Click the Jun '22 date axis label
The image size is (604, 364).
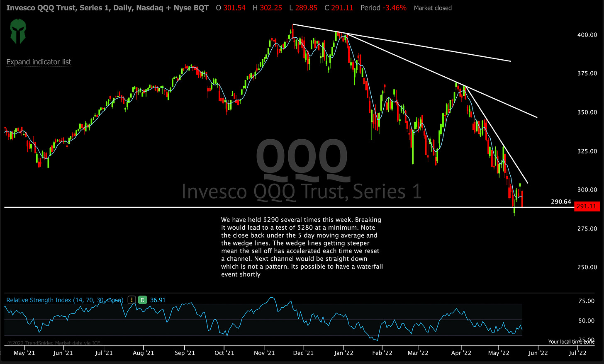(538, 353)
